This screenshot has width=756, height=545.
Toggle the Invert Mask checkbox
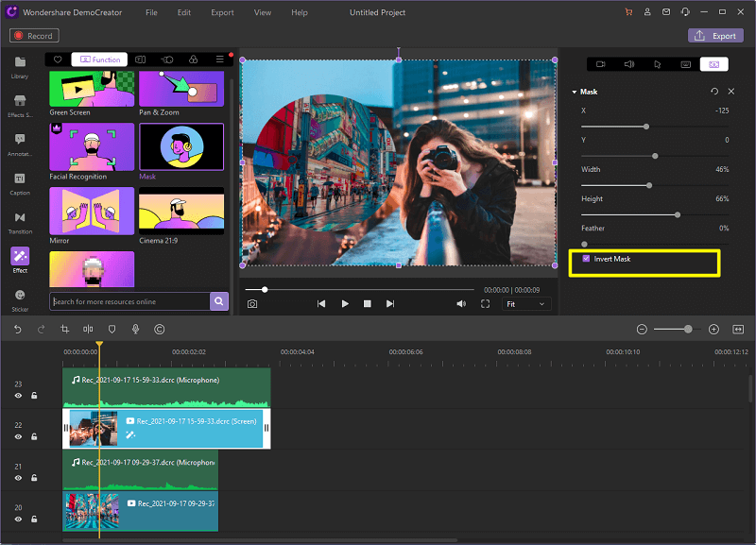pos(587,259)
